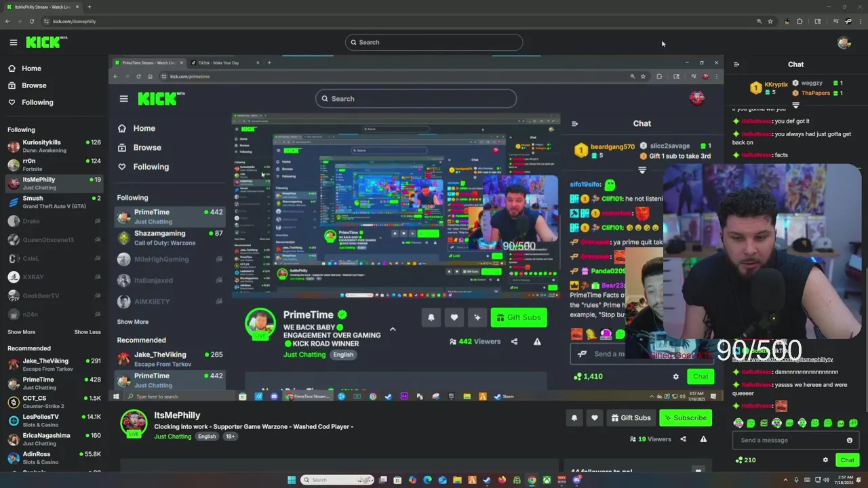Click the Windows taskbar Search box
868x488 pixels.
(338, 480)
